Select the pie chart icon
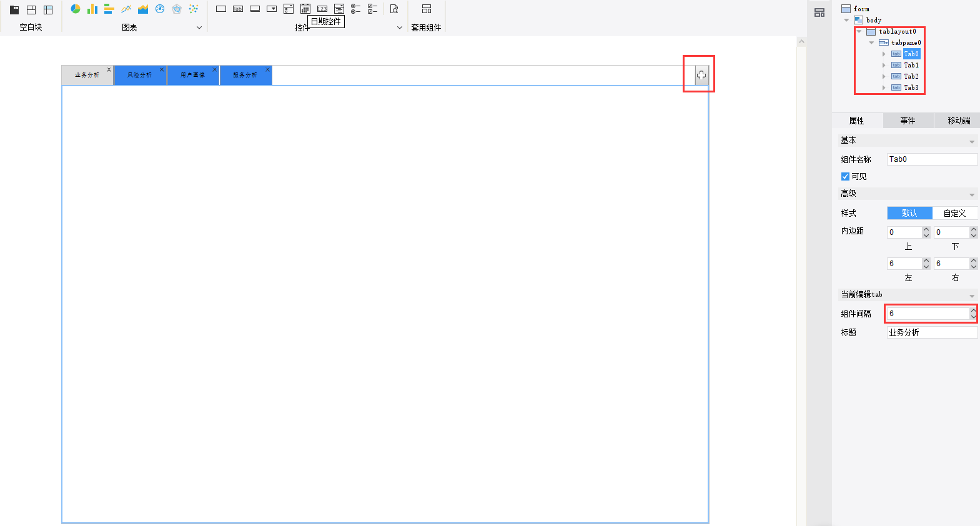 click(76, 9)
